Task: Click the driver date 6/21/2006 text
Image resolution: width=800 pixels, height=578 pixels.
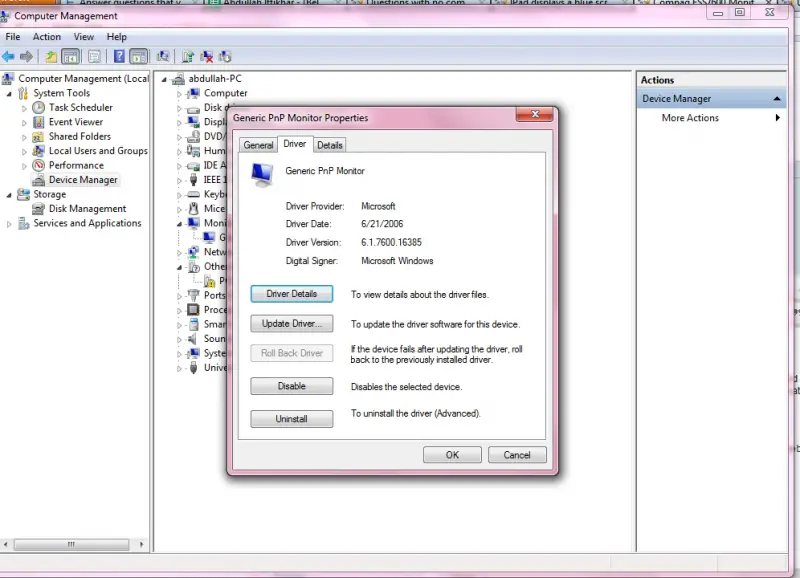Action: pos(382,224)
